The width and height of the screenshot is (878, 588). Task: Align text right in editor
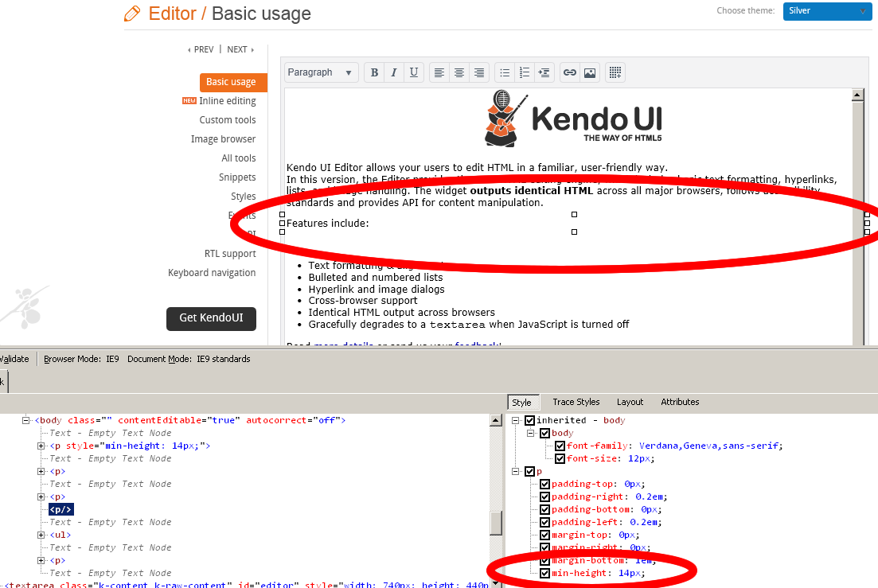(x=479, y=72)
